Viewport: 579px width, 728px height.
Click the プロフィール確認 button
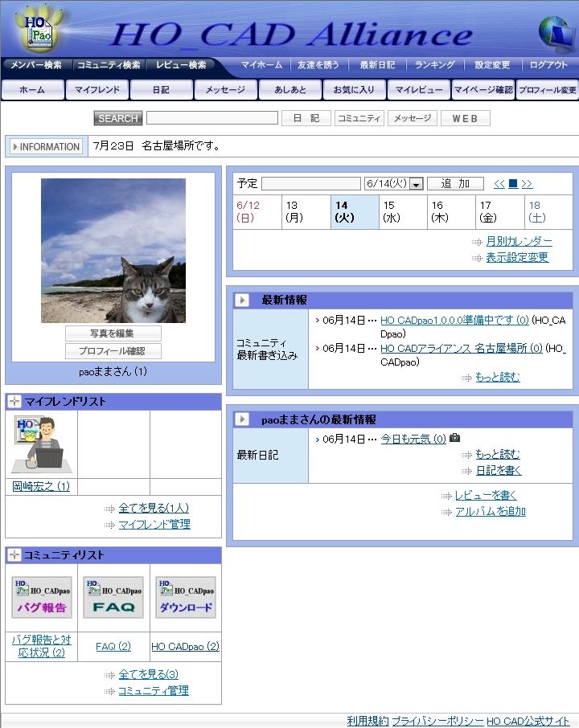113,351
